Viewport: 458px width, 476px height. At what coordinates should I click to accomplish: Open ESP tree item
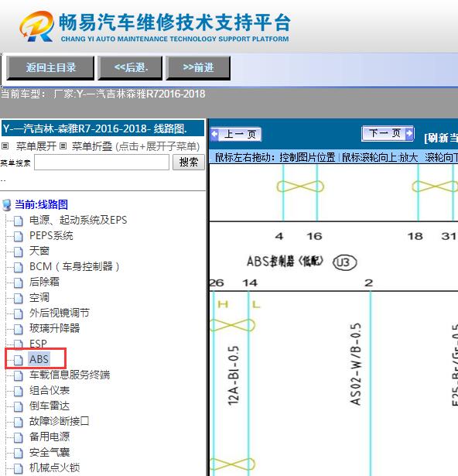tap(38, 344)
